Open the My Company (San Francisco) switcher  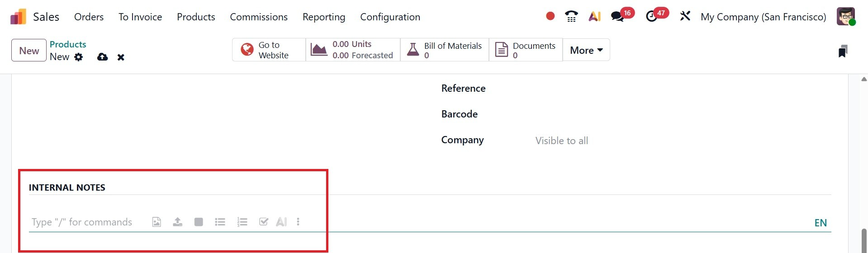[x=763, y=17]
